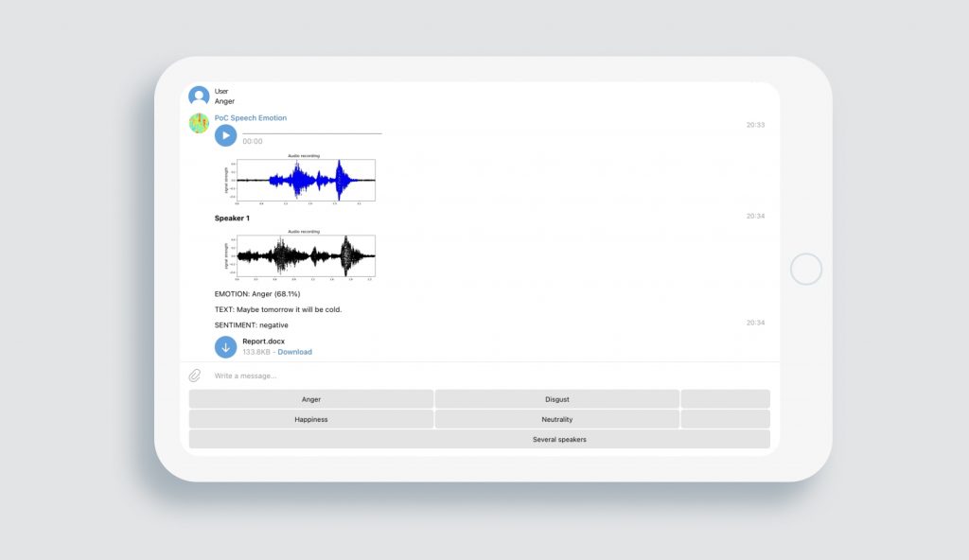Click the Speaker 1 message header

231,217
